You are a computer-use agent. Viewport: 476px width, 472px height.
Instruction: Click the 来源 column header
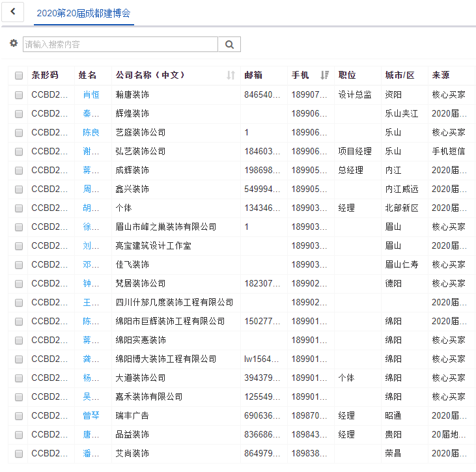coord(441,75)
